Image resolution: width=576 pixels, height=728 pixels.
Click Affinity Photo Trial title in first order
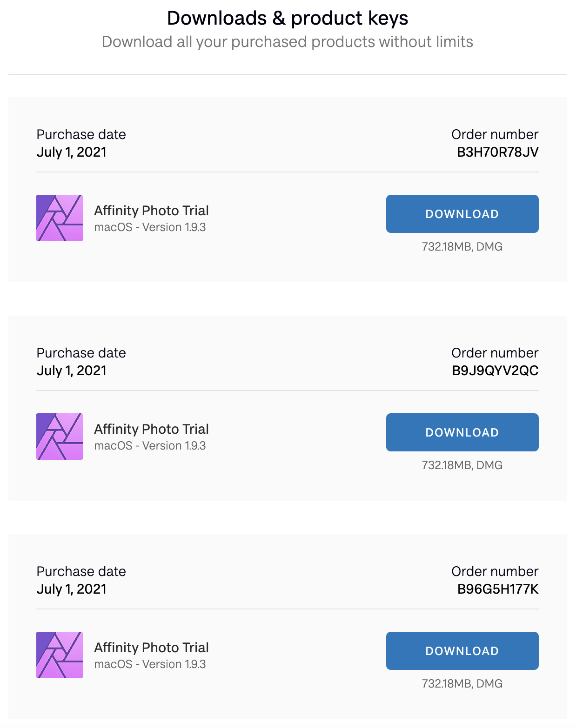(151, 211)
